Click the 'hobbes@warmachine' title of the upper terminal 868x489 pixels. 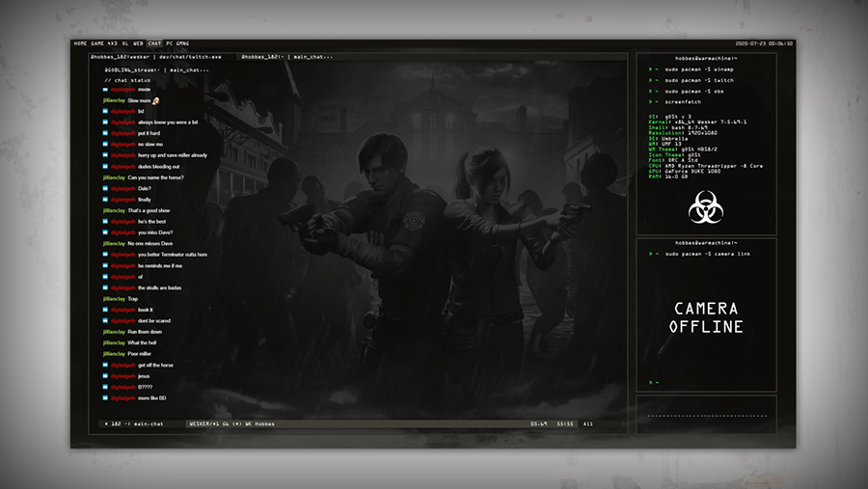point(706,58)
